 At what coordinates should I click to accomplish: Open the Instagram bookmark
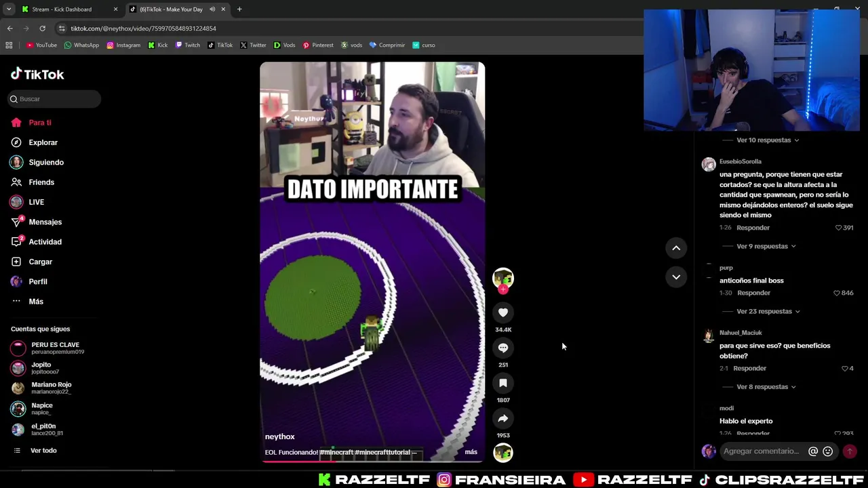(123, 45)
